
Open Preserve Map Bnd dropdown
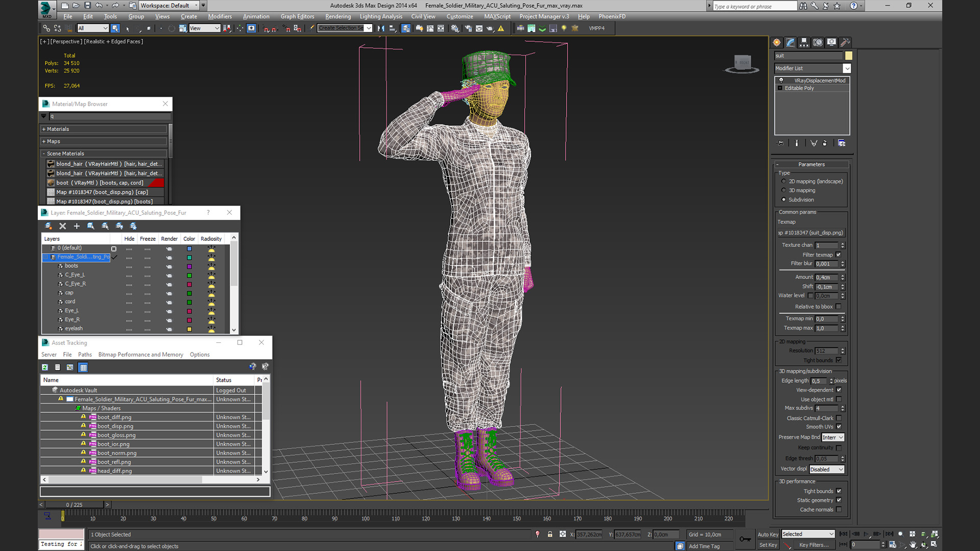[833, 437]
